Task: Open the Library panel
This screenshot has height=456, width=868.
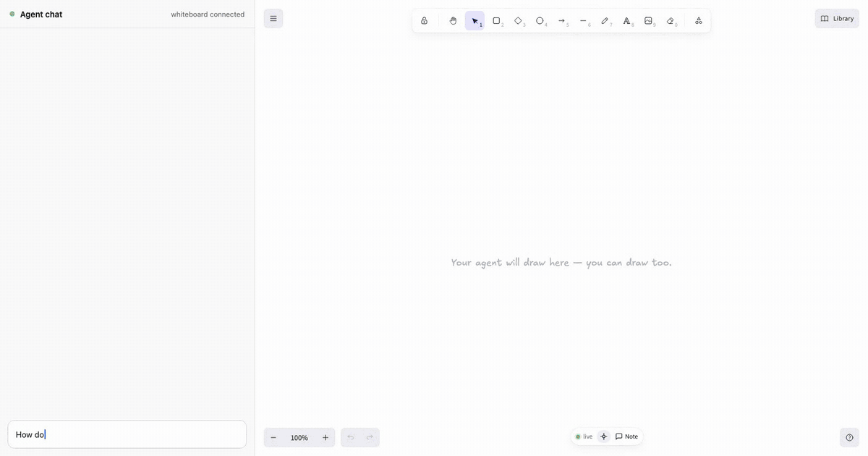Action: pos(837,19)
